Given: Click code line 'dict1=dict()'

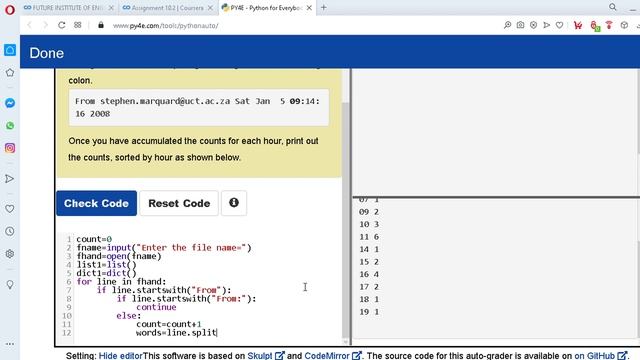Looking at the screenshot, I should click(107, 273).
